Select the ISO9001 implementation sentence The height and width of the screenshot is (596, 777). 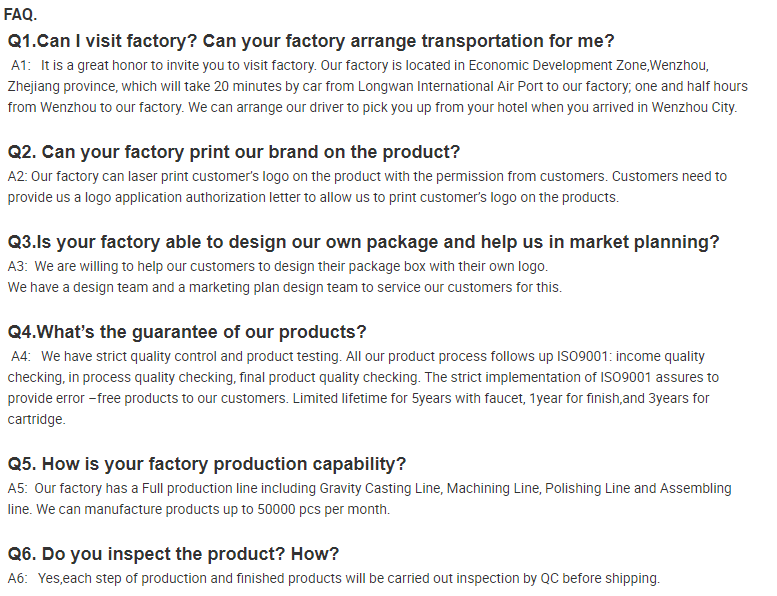tap(571, 378)
